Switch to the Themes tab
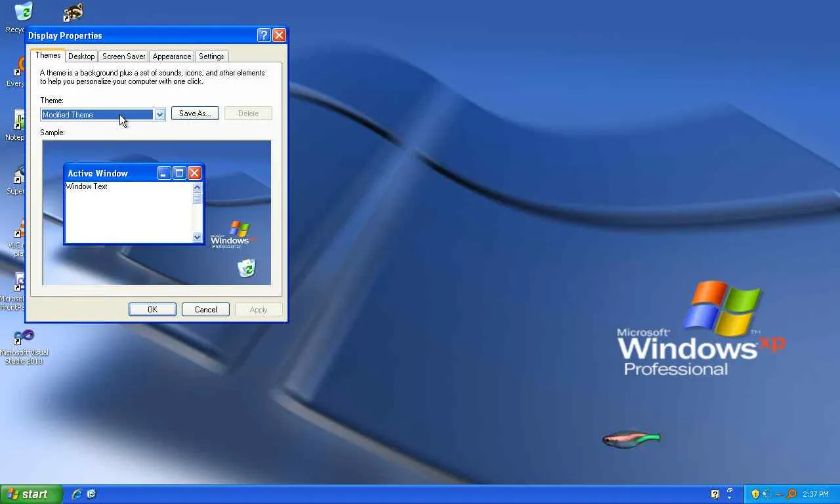Screen dimensions: 840x504 pyautogui.click(x=48, y=55)
